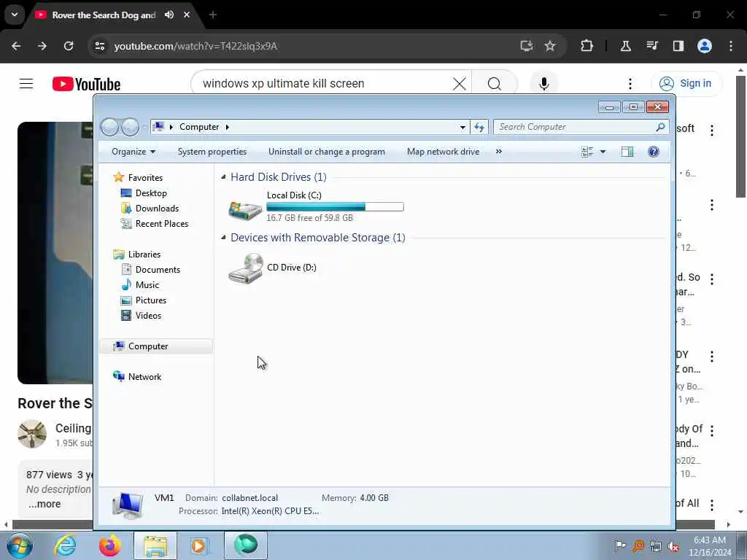The width and height of the screenshot is (747, 560).
Task: Click Uninstall or change a program
Action: (326, 152)
